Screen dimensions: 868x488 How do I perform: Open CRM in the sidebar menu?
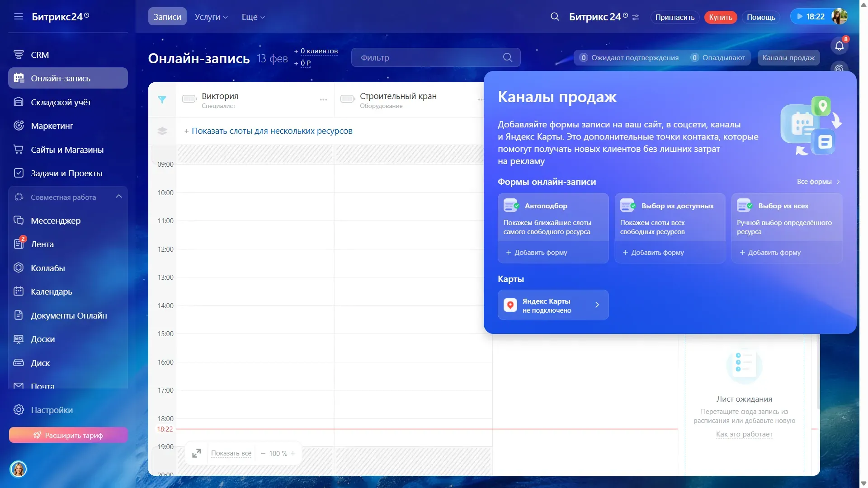click(40, 55)
